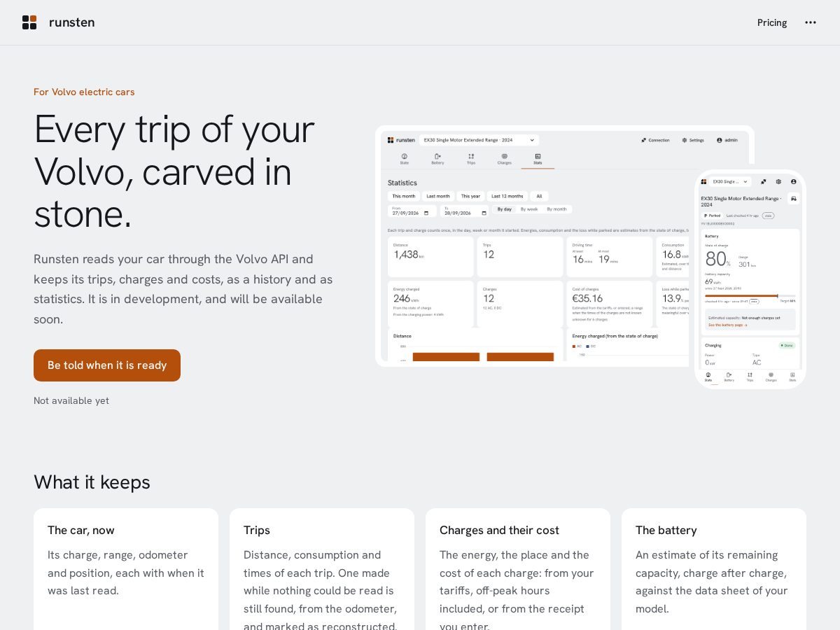Open the desktop preview's Charges tab
840x630 pixels.
(x=505, y=159)
